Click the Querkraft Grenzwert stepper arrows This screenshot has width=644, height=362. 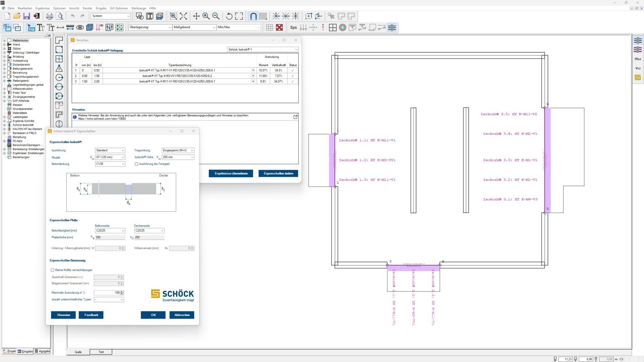(122, 277)
